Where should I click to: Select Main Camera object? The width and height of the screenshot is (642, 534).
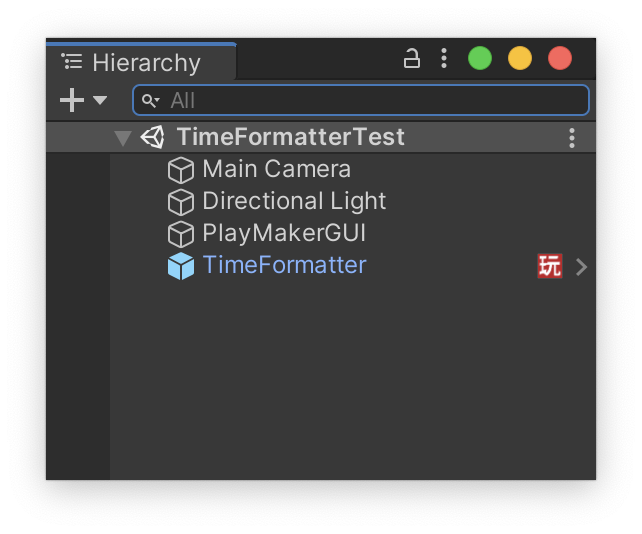[x=276, y=169]
